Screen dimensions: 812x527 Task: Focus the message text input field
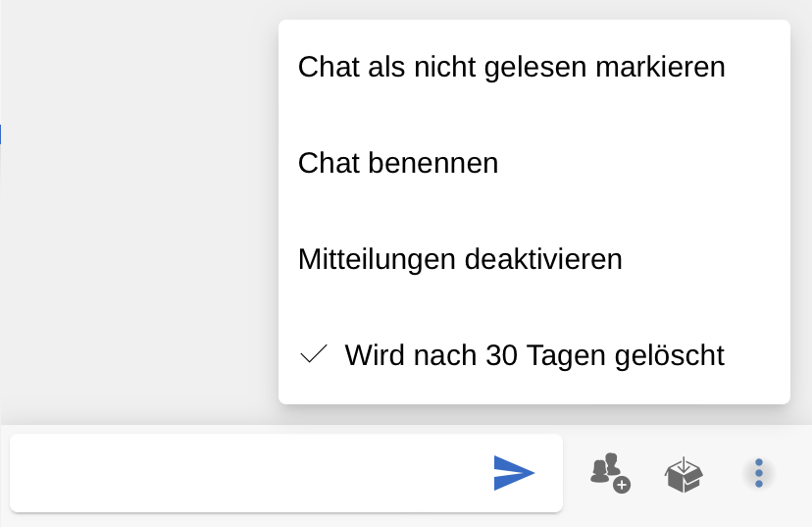[x=245, y=473]
